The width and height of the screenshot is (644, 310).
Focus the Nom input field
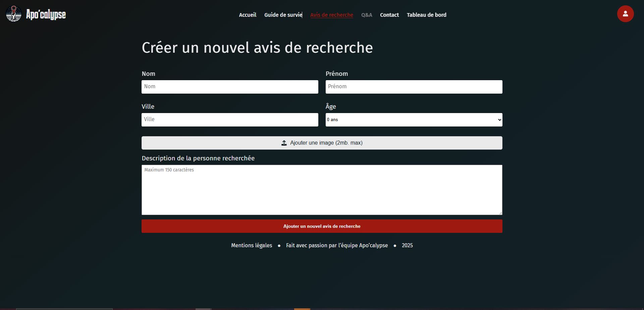click(230, 87)
